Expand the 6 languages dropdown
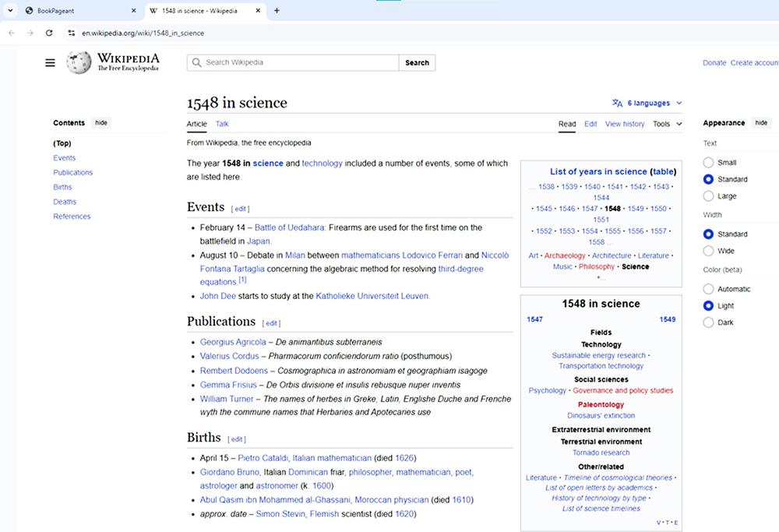The height and width of the screenshot is (532, 779). point(647,103)
